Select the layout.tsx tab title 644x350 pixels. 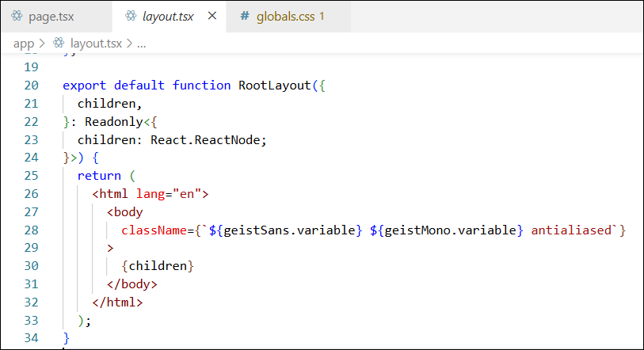click(168, 16)
